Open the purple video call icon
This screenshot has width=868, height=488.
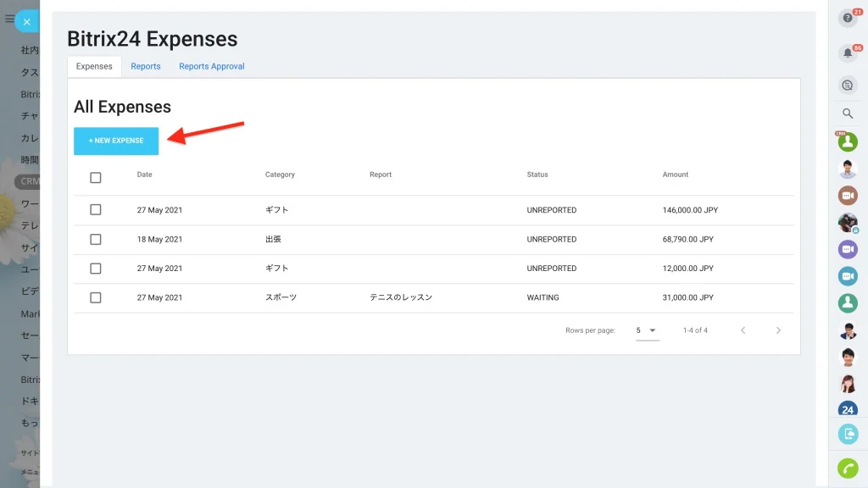[848, 249]
